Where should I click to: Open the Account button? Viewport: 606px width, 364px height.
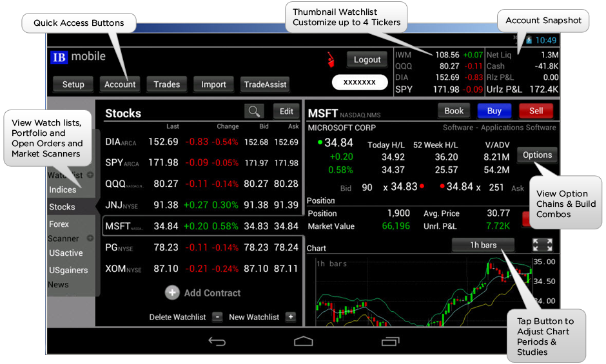tap(120, 84)
